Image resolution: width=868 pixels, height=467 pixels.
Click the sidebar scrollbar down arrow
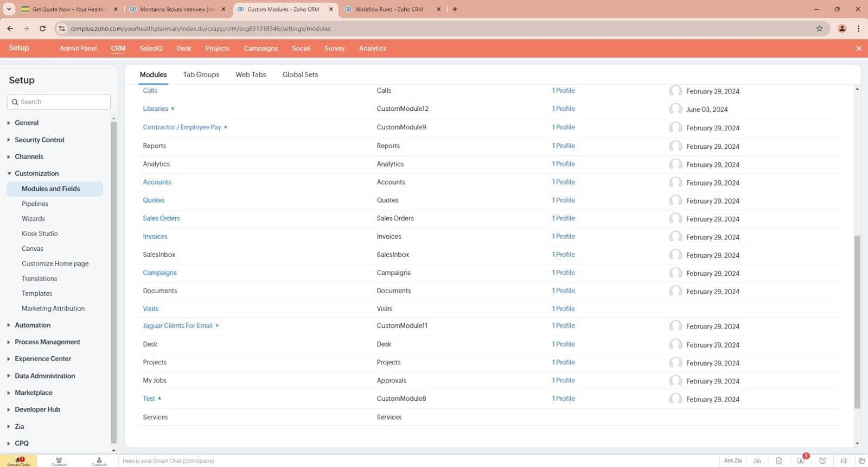tap(113, 450)
